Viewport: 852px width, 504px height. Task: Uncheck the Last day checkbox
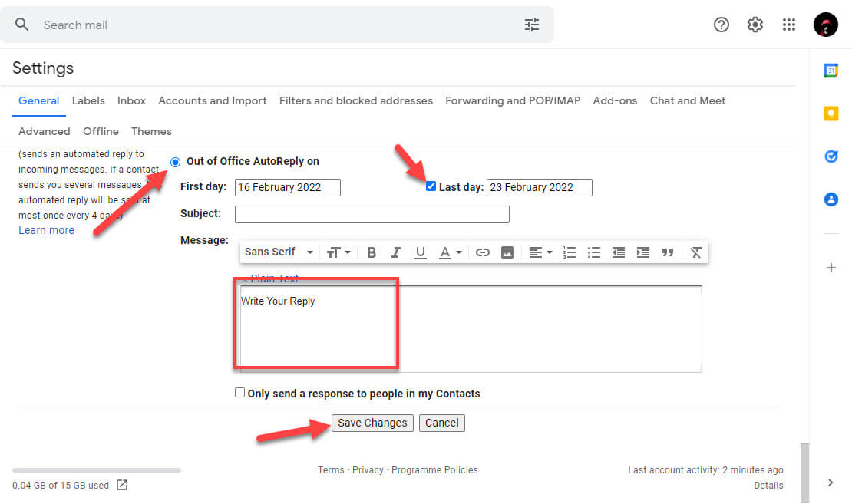[431, 186]
